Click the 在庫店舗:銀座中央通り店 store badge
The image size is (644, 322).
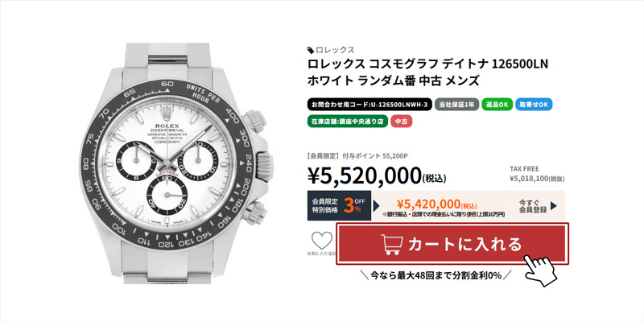click(x=347, y=122)
